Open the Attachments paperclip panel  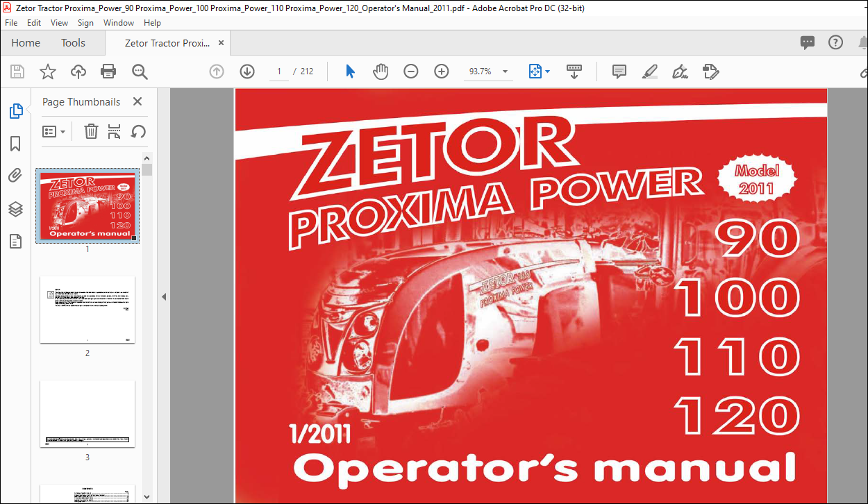15,176
